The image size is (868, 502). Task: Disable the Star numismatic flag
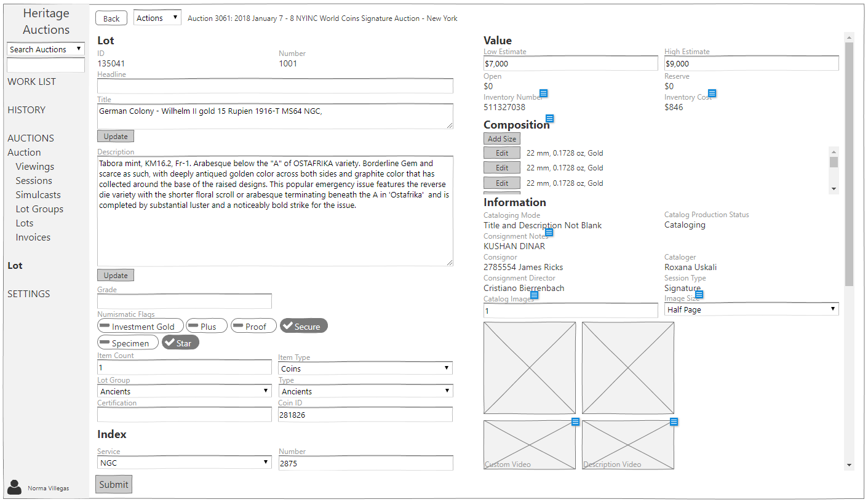(180, 342)
